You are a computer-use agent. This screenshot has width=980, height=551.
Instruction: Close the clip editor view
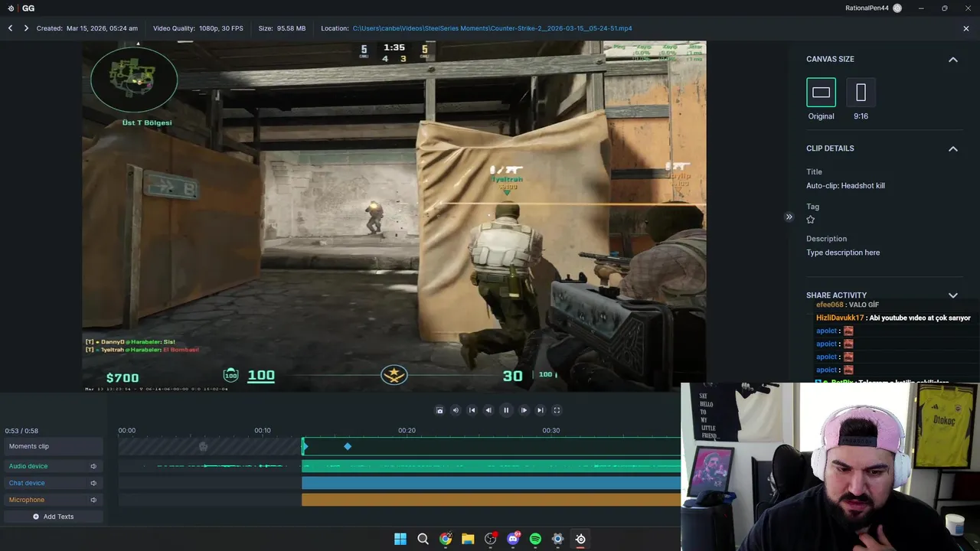coord(966,28)
